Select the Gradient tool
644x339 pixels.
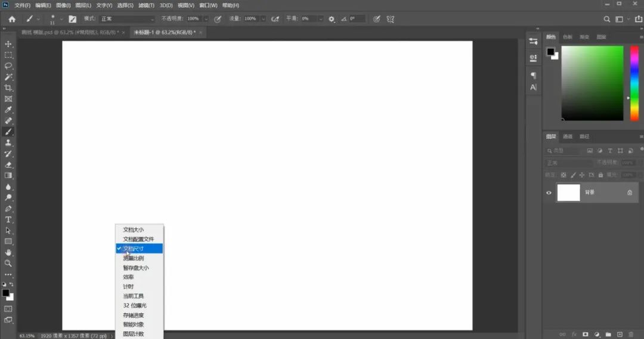point(8,176)
